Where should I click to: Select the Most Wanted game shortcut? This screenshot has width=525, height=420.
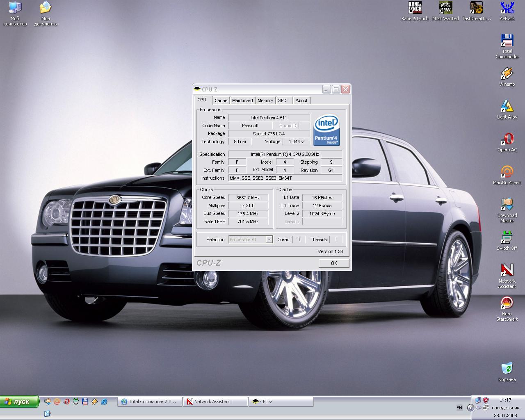pyautogui.click(x=445, y=11)
